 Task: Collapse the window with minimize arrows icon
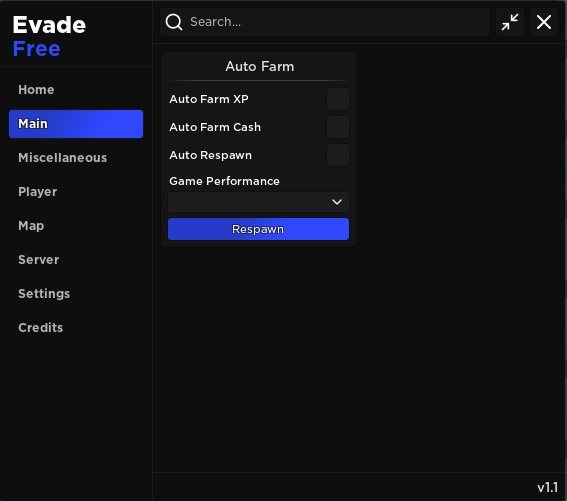coord(510,22)
